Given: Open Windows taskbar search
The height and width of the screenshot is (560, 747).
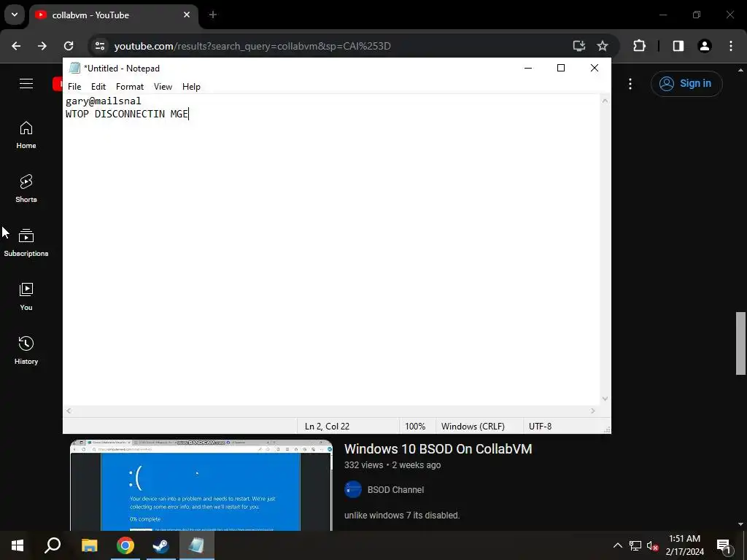Looking at the screenshot, I should [53, 545].
